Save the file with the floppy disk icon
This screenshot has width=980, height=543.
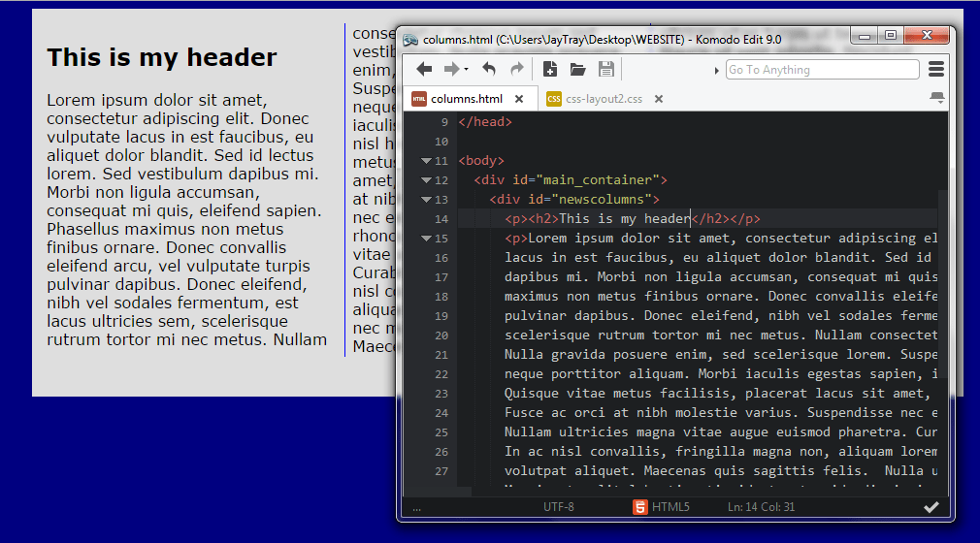pyautogui.click(x=606, y=70)
